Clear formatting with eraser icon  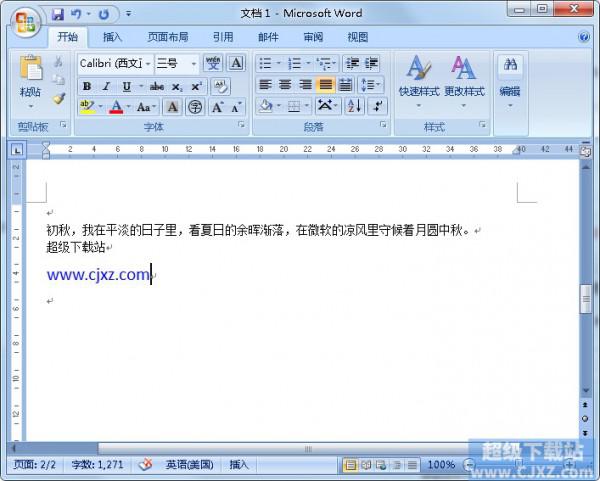pyautogui.click(x=220, y=86)
